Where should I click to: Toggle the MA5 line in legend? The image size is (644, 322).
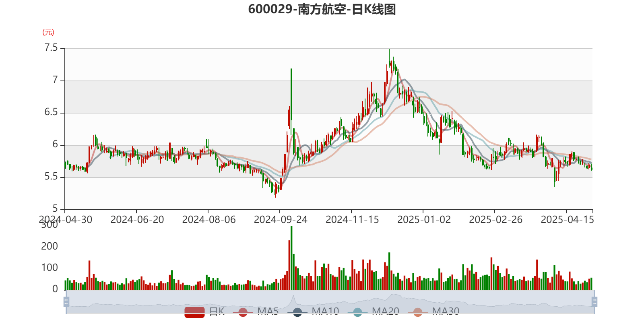pyautogui.click(x=256, y=312)
